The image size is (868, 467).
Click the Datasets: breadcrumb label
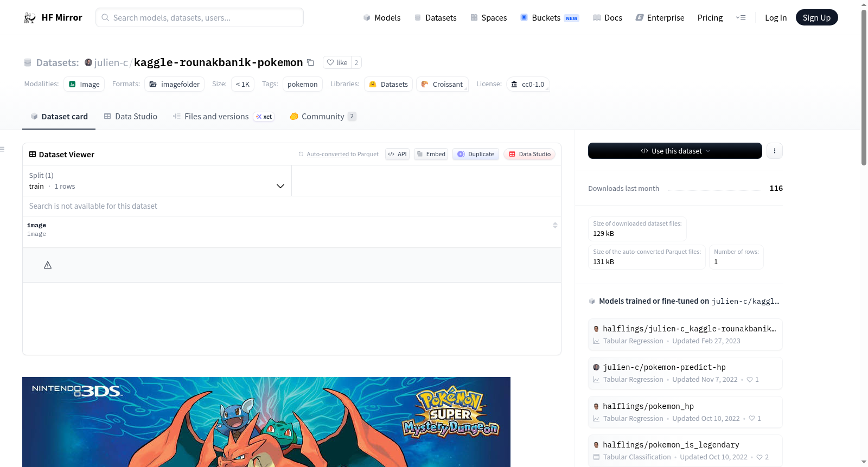(58, 62)
